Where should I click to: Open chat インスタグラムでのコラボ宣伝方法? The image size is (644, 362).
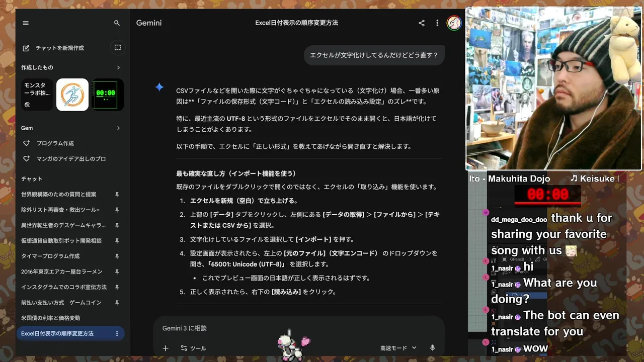pyautogui.click(x=64, y=287)
